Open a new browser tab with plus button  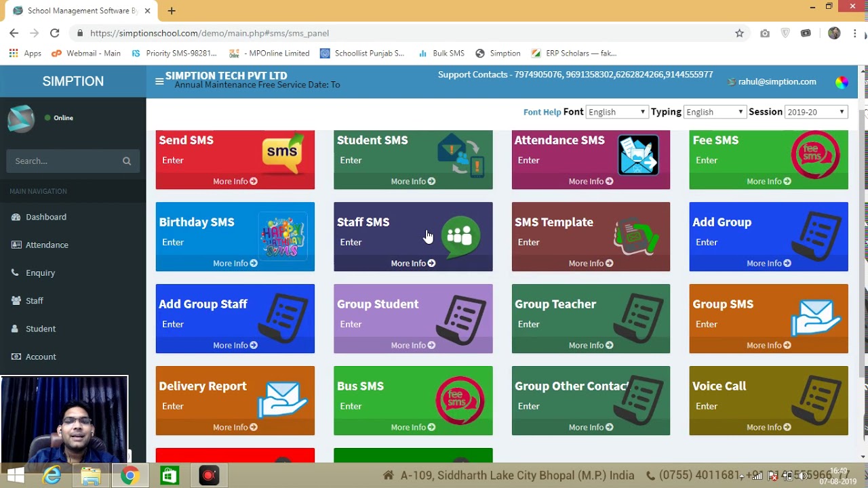click(172, 11)
